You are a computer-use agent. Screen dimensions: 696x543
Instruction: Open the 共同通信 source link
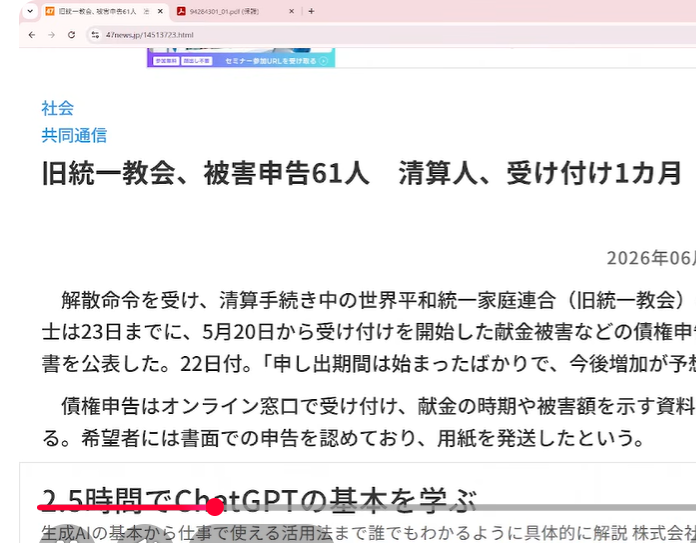[x=74, y=135]
